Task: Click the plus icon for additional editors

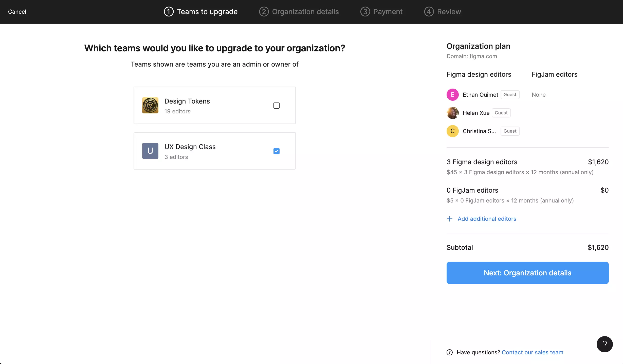Action: [450, 219]
